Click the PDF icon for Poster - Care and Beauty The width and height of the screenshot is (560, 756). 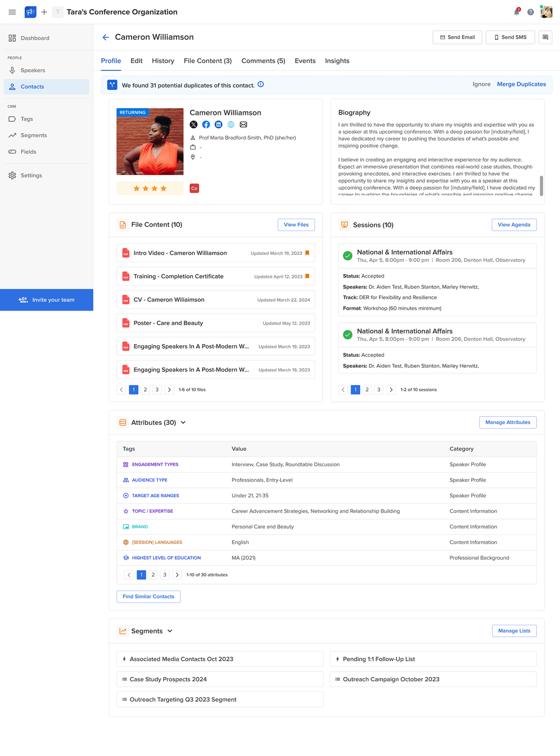coord(126,323)
